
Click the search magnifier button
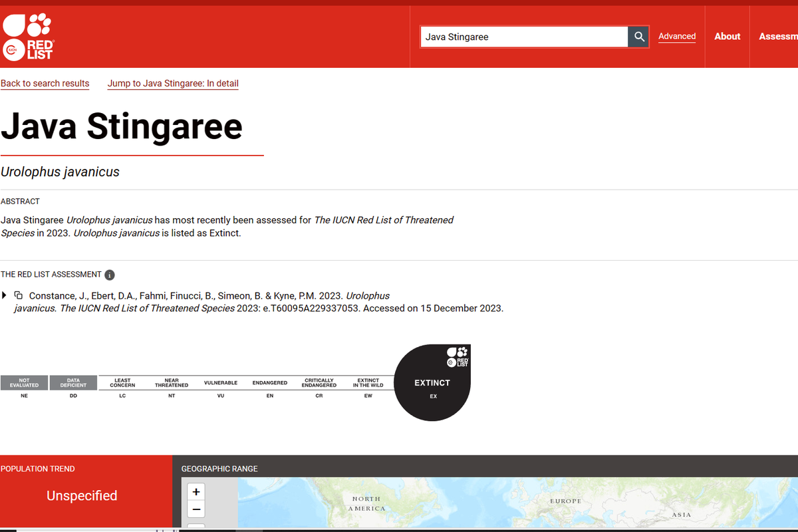pyautogui.click(x=639, y=37)
